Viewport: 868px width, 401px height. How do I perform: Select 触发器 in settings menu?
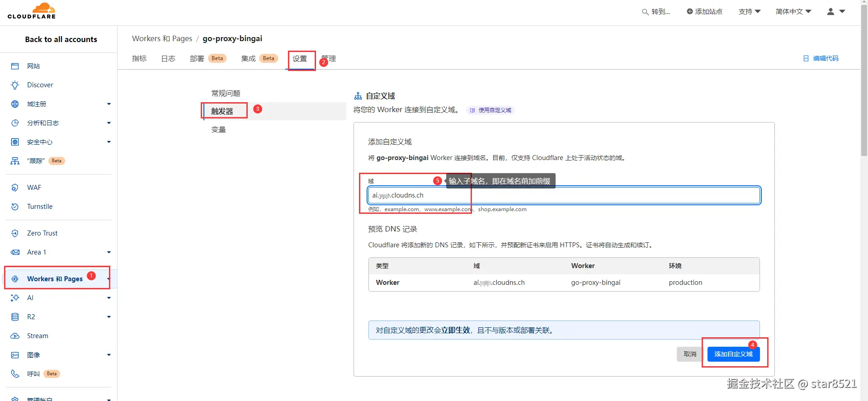[x=222, y=111]
